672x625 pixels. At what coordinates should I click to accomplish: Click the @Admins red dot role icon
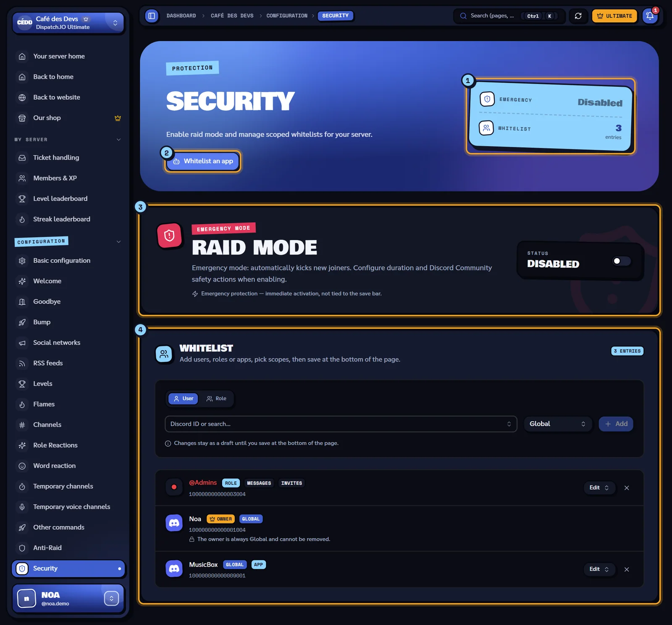pyautogui.click(x=174, y=487)
